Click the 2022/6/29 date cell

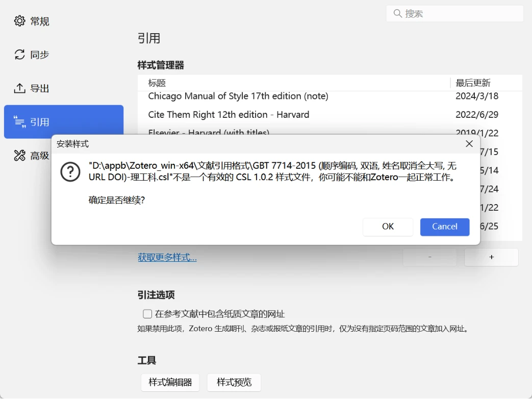477,115
